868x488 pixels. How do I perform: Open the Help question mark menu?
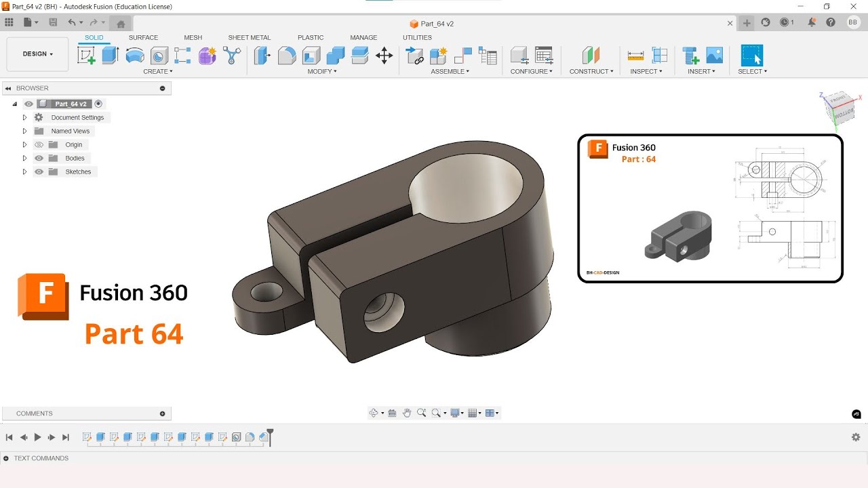tap(831, 22)
